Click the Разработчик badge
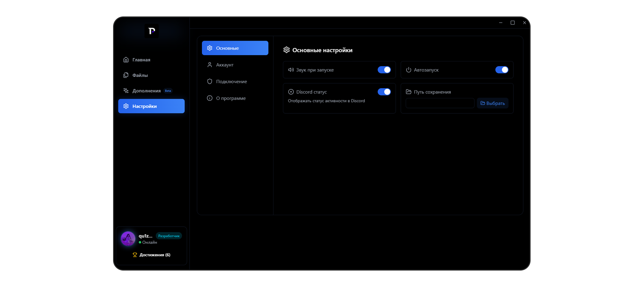The image size is (644, 288). tap(169, 236)
